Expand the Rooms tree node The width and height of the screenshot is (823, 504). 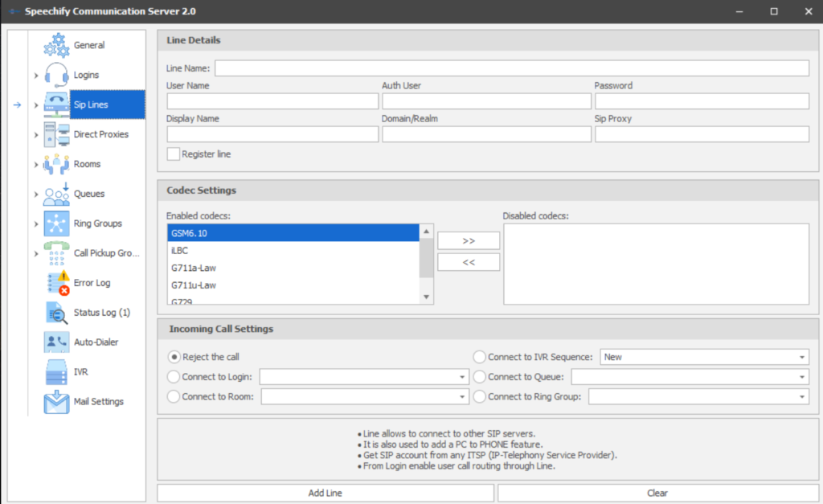click(35, 164)
